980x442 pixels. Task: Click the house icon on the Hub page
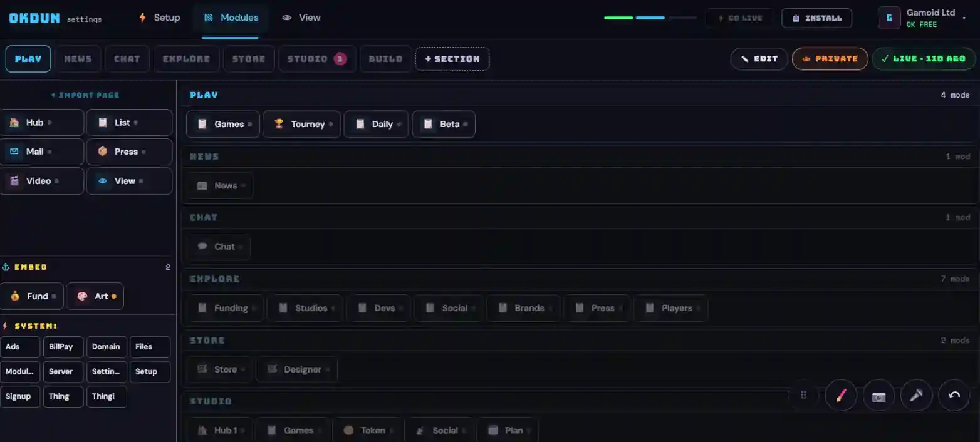click(x=14, y=123)
